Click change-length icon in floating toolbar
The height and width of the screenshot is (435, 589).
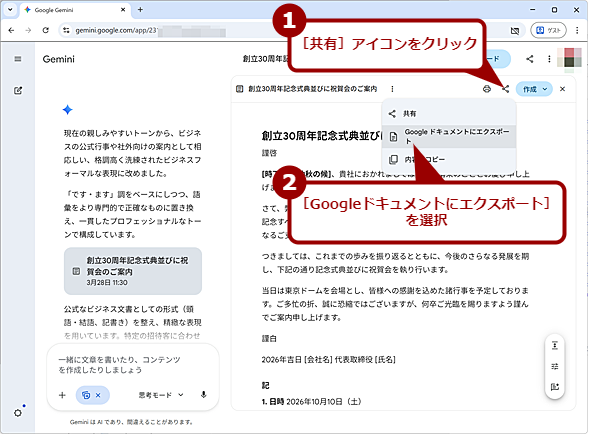pos(555,346)
